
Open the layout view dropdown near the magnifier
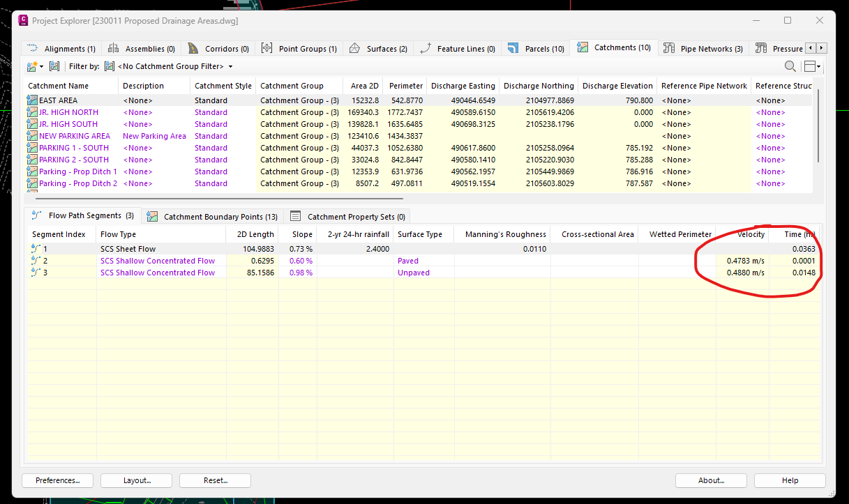[811, 66]
